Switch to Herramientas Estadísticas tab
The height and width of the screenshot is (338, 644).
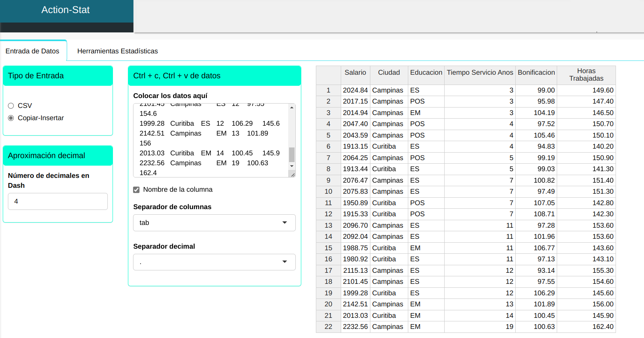(117, 51)
